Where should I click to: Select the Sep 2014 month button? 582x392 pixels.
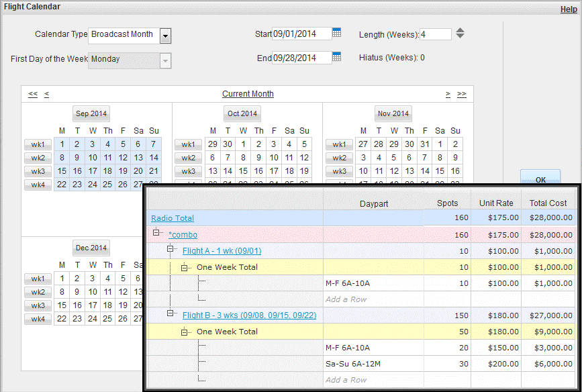click(x=91, y=114)
